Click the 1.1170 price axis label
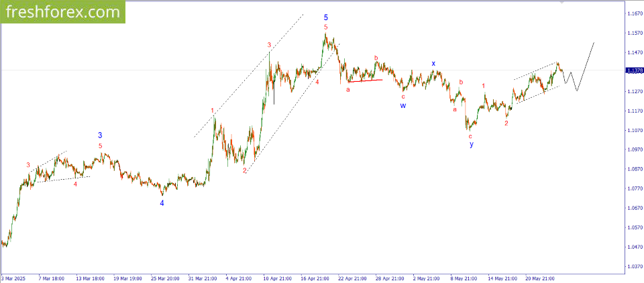This screenshot has height=283, width=644. tap(635, 111)
